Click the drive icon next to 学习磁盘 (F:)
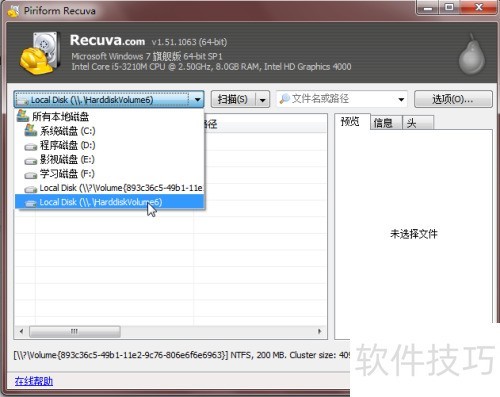Screen dimensions: 500x397 [x=31, y=175]
